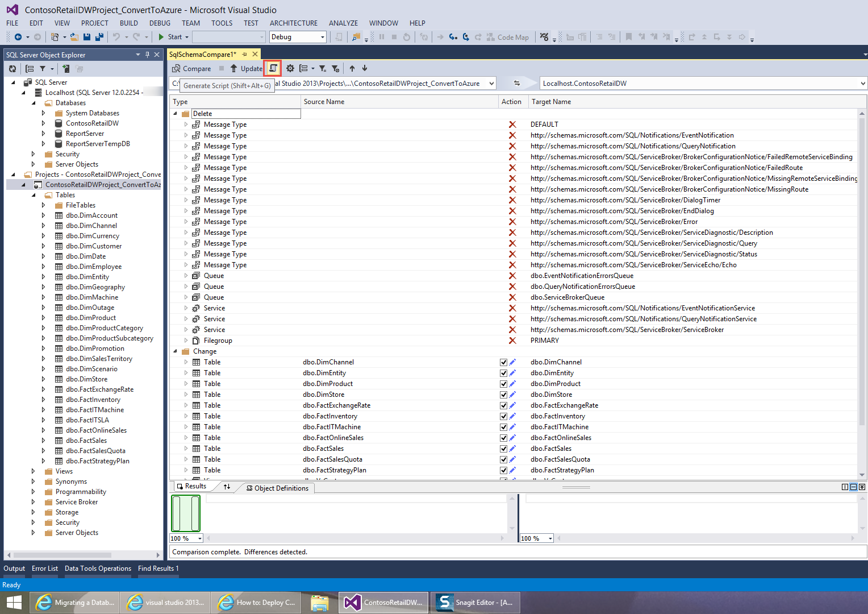Uncheck the dbo.FactExchangeRate action checkbox
868x614 pixels.
coord(503,405)
